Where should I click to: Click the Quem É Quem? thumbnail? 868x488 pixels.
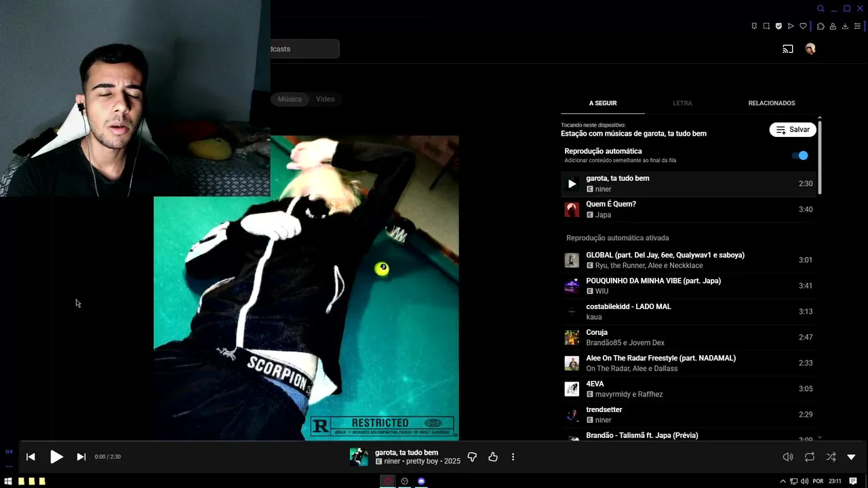pyautogui.click(x=572, y=209)
